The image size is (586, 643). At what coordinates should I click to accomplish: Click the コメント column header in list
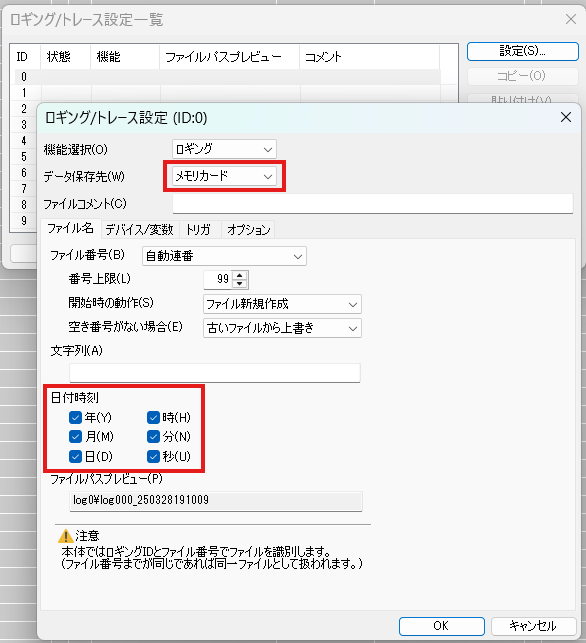click(369, 57)
